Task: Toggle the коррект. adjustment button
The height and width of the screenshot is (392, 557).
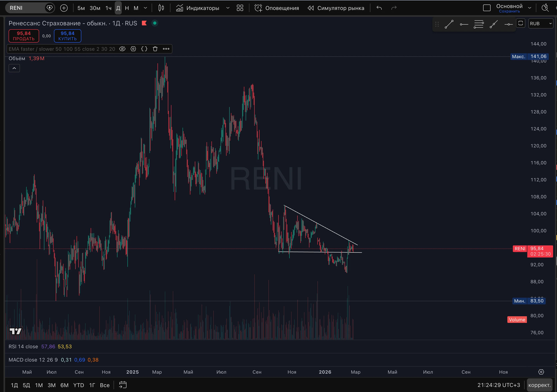Action: click(540, 385)
